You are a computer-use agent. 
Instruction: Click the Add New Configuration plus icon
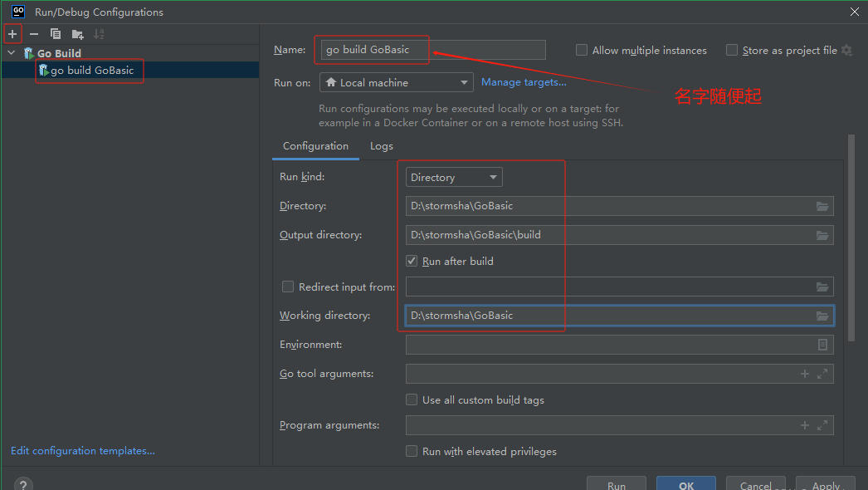[x=12, y=34]
